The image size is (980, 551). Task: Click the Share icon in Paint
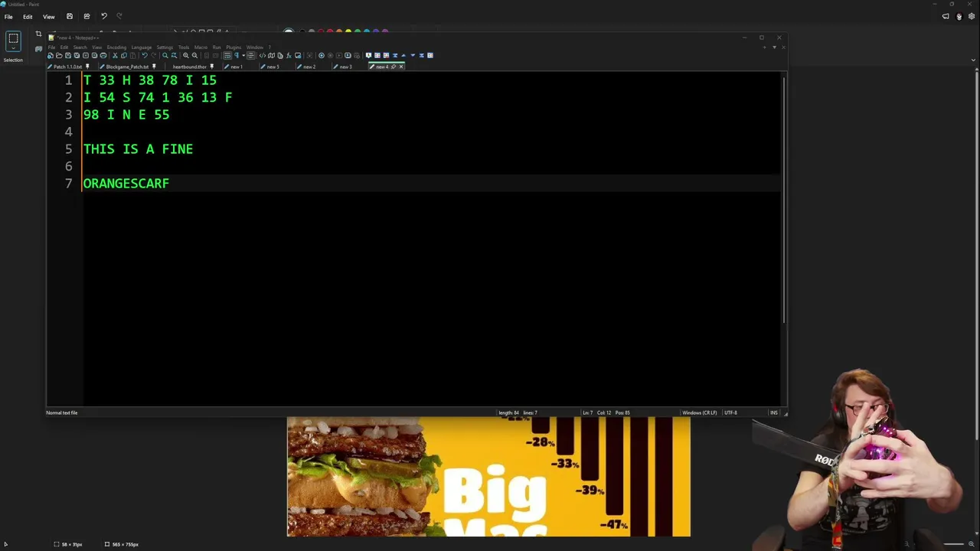pos(87,16)
